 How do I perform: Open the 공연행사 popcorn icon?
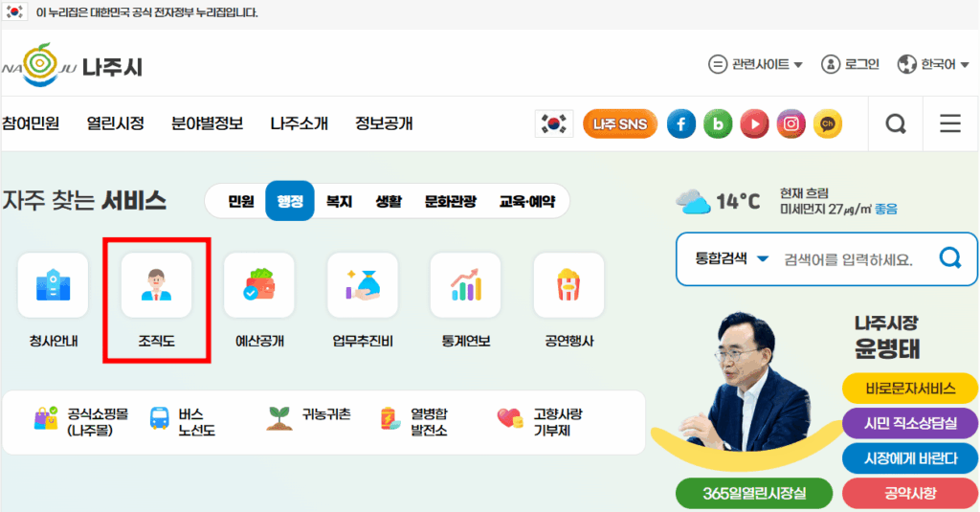pyautogui.click(x=568, y=285)
